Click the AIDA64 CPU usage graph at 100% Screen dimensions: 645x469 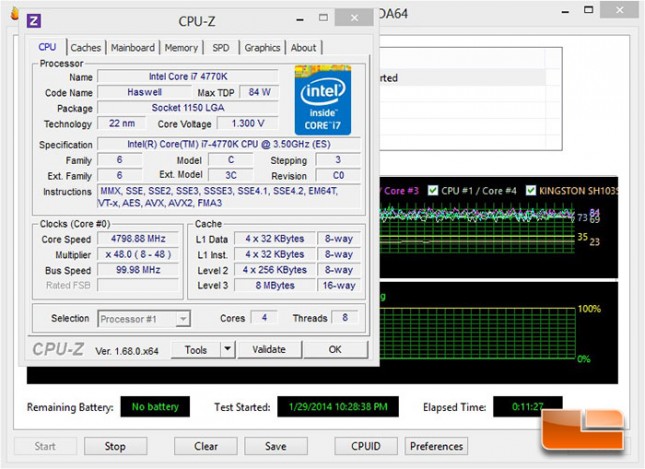click(498, 333)
